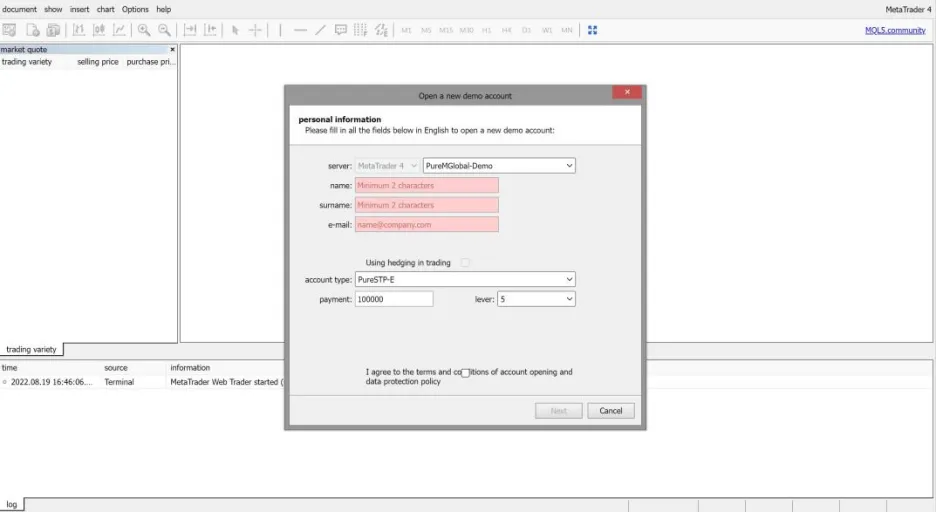Click the source column header in log
The image size is (937, 512).
tap(116, 367)
